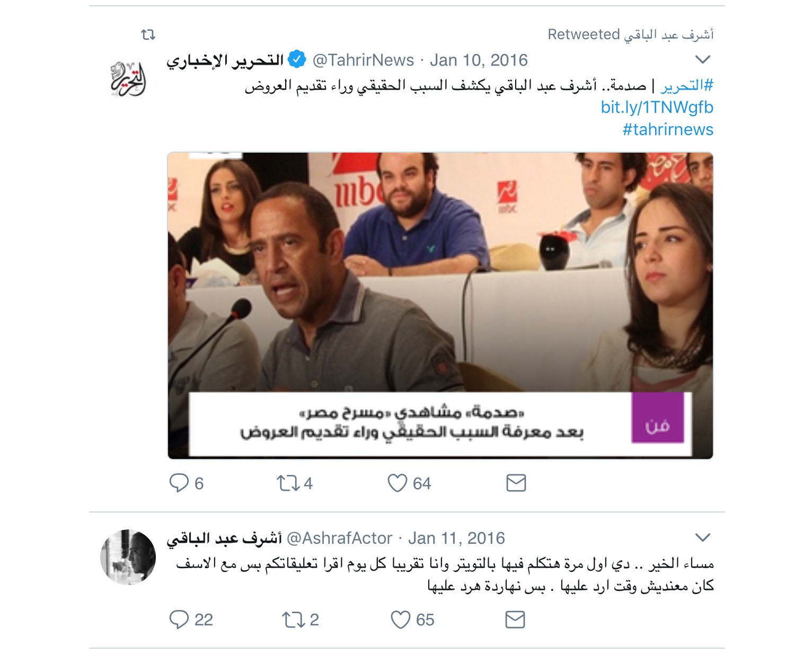This screenshot has height=654, width=812.
Task: Open the @TahrirNews handle
Action: pos(363,60)
